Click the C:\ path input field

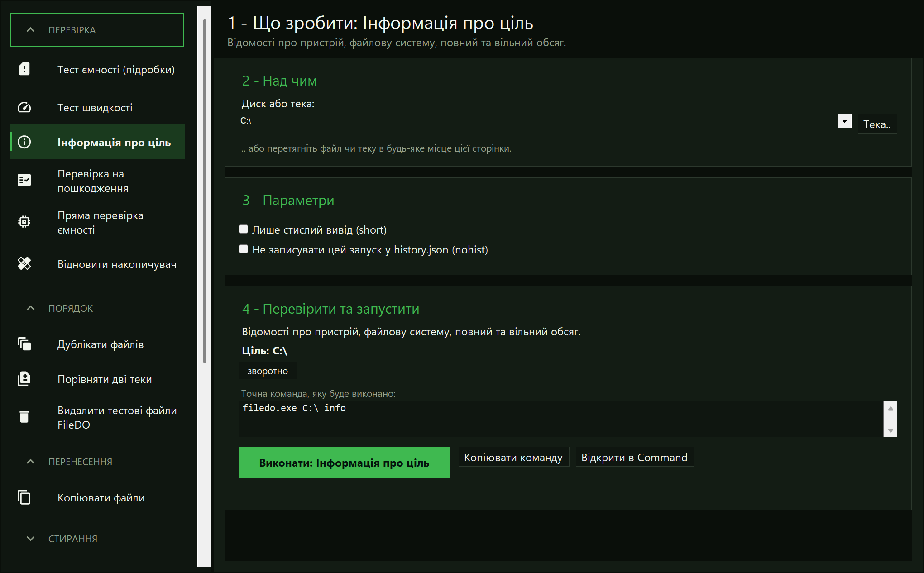click(538, 121)
